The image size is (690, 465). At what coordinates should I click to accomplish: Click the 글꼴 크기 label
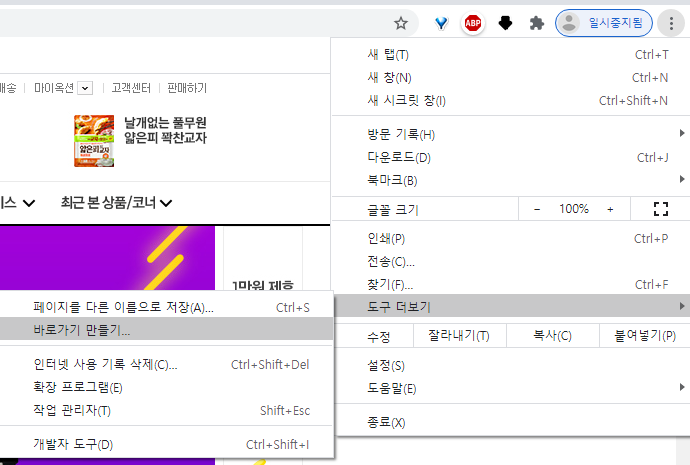pyautogui.click(x=393, y=209)
